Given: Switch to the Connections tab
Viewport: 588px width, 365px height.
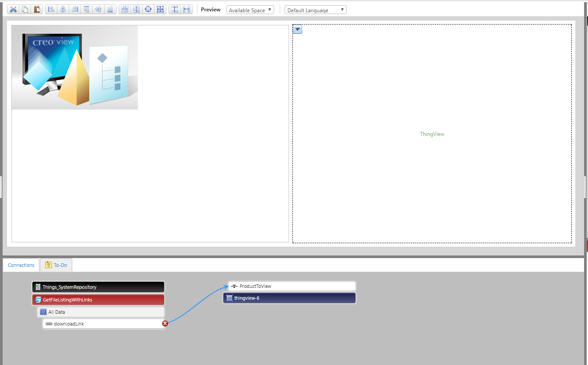Looking at the screenshot, I should coord(21,265).
